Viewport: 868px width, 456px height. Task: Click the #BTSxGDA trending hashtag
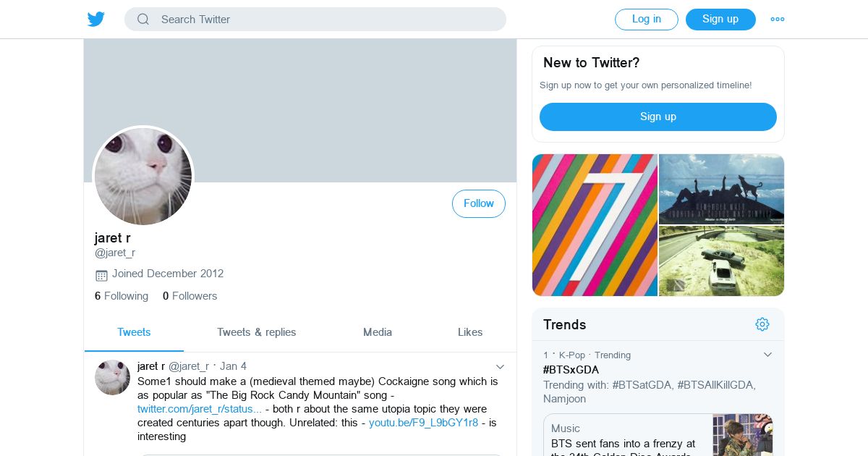[571, 370]
